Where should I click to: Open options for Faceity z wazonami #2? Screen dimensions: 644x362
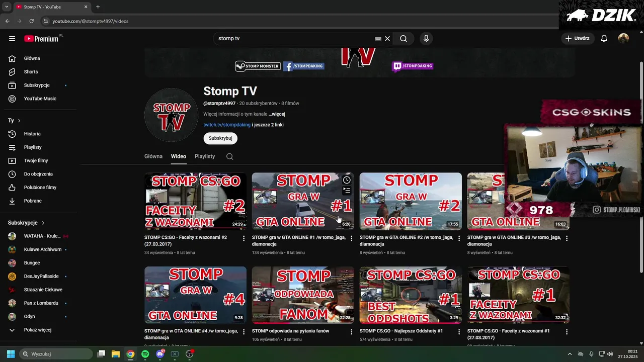244,238
